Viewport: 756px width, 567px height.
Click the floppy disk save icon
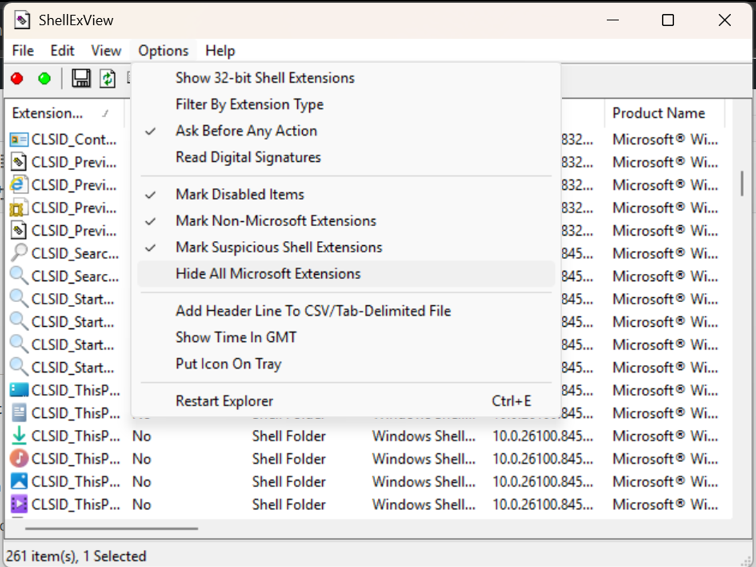pos(81,78)
